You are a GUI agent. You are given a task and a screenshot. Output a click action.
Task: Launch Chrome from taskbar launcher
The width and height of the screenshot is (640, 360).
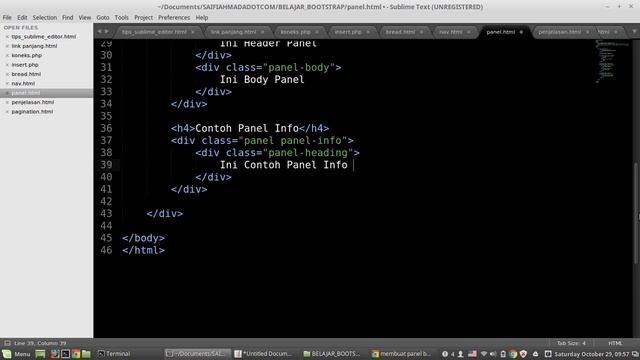76,354
